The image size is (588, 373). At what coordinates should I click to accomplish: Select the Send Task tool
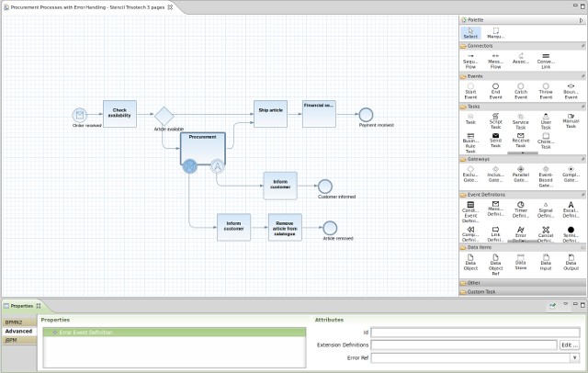495,140
